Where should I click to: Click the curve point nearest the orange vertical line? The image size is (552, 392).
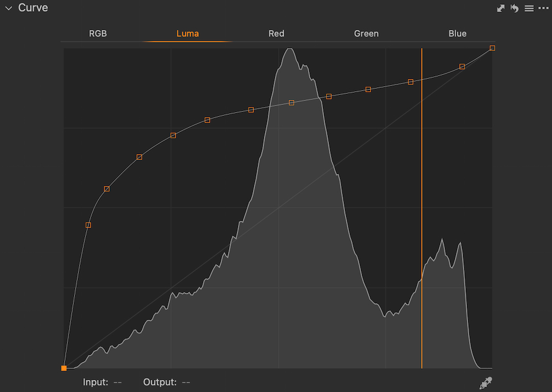tap(411, 82)
